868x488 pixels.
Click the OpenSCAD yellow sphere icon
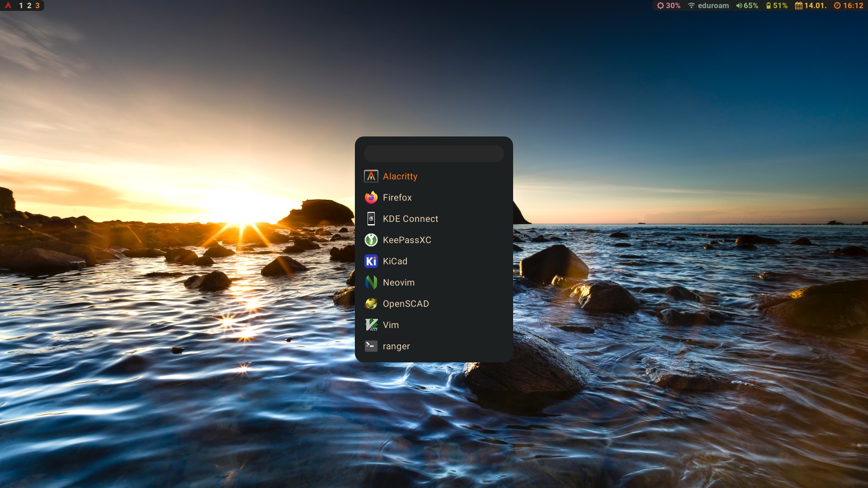pos(371,304)
